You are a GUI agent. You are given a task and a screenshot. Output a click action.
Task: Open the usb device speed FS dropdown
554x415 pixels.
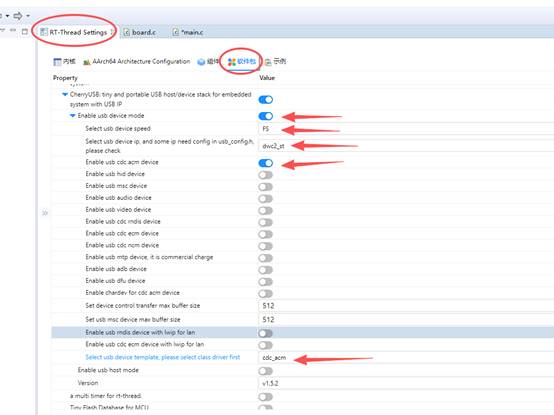(406, 129)
